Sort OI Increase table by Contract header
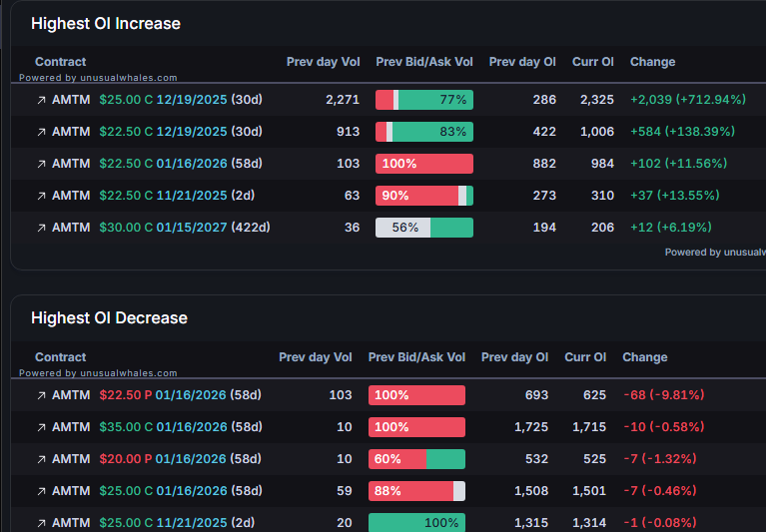This screenshot has width=766, height=532. pyautogui.click(x=61, y=62)
